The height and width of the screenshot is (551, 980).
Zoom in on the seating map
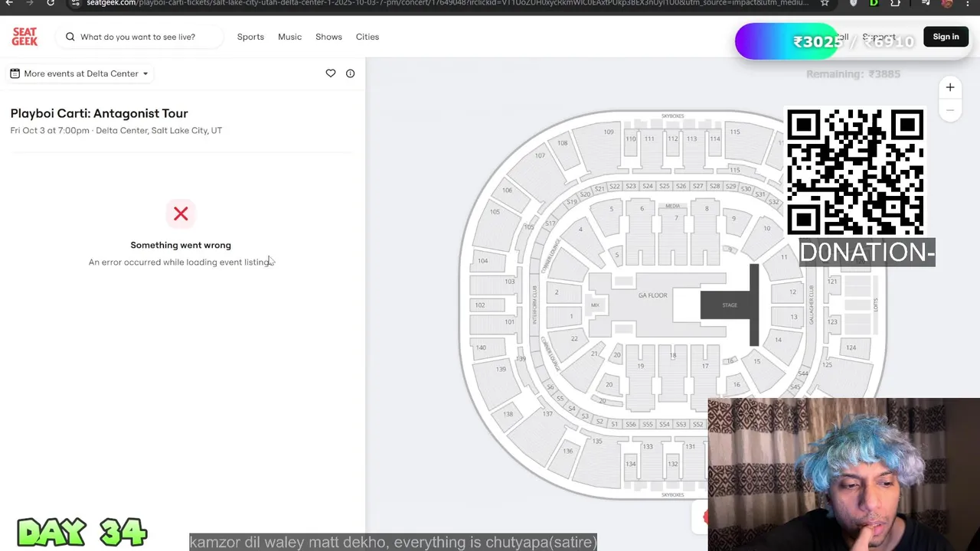950,87
